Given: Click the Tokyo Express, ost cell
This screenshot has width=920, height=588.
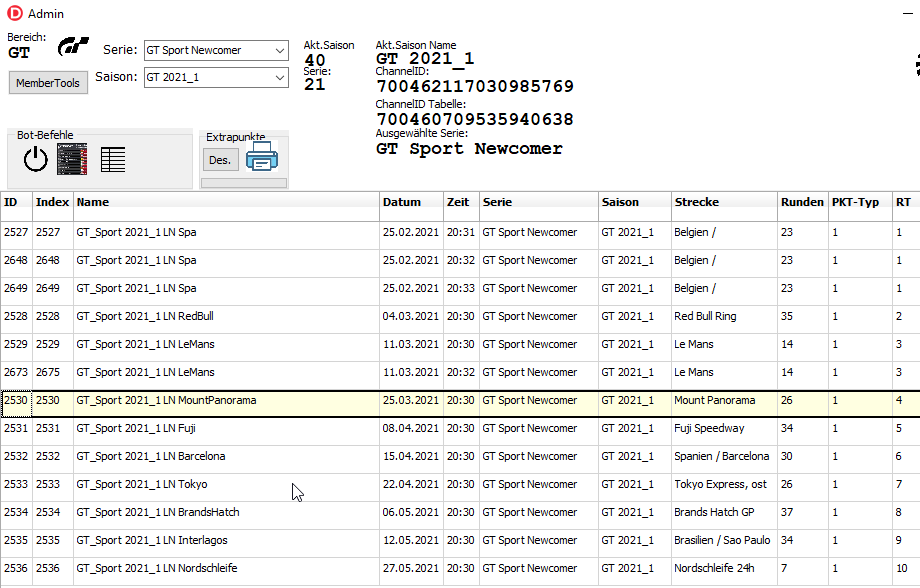Looking at the screenshot, I should tap(722, 484).
